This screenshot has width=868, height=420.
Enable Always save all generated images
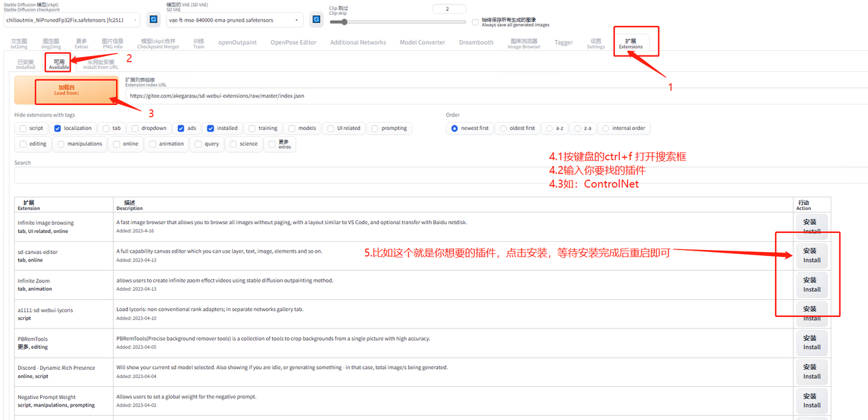(475, 22)
